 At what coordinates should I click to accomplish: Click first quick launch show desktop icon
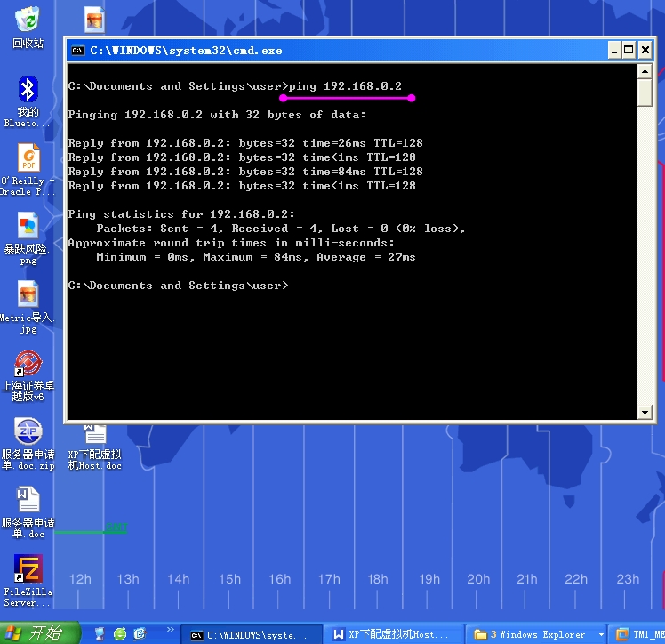(x=100, y=634)
